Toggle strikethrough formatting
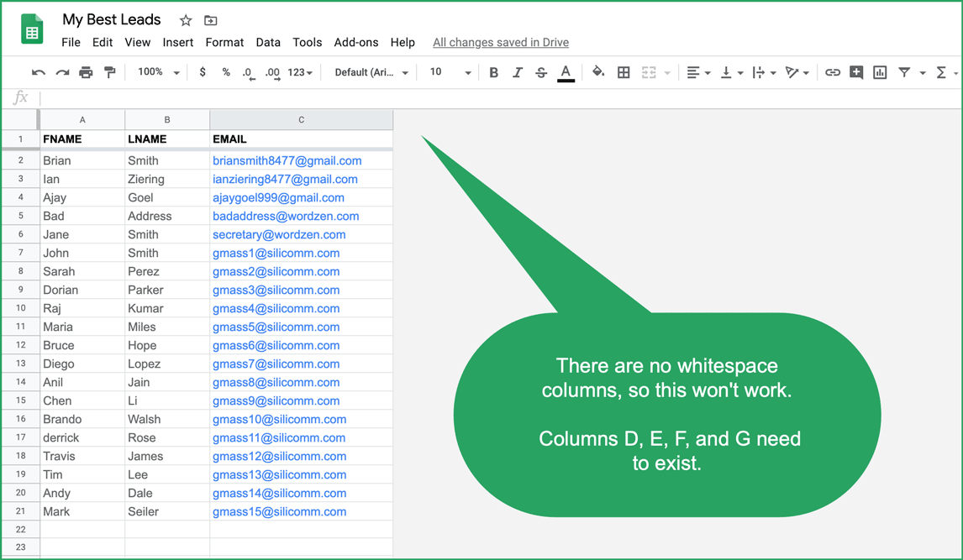Screen dimensions: 963x560 [x=541, y=73]
